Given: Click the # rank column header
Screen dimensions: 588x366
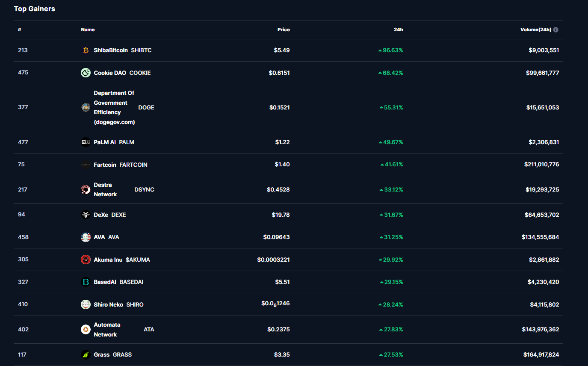Looking at the screenshot, I should [20, 30].
